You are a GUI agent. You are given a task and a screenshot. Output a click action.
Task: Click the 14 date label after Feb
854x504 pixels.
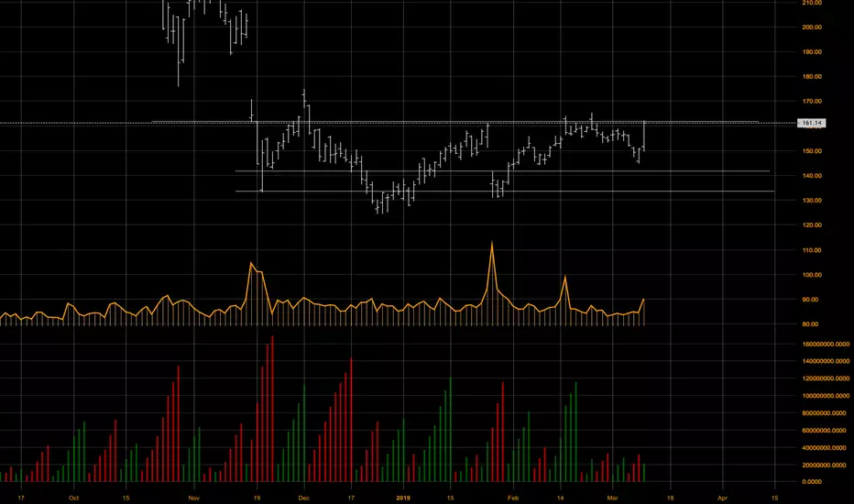pyautogui.click(x=561, y=498)
